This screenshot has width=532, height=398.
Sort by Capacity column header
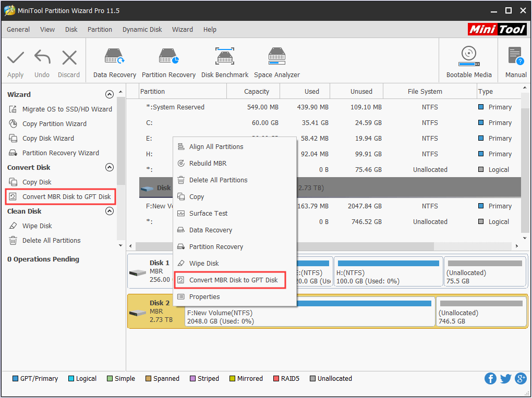coord(253,92)
